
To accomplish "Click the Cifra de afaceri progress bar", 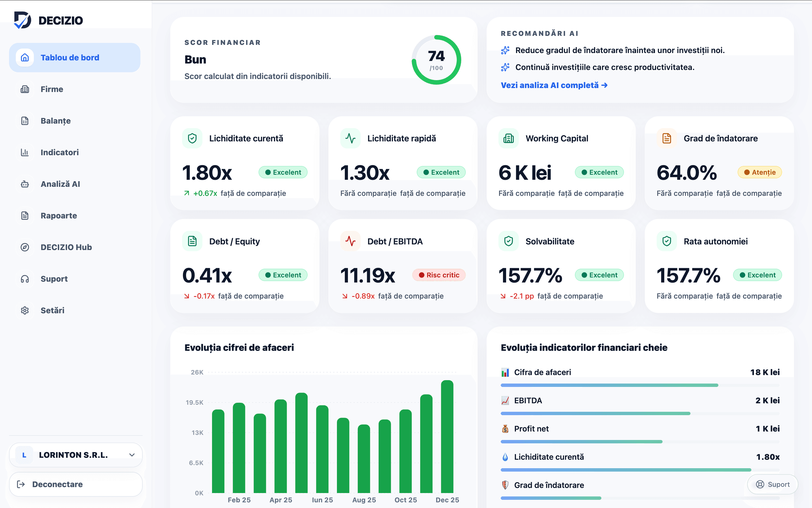I will (640, 385).
